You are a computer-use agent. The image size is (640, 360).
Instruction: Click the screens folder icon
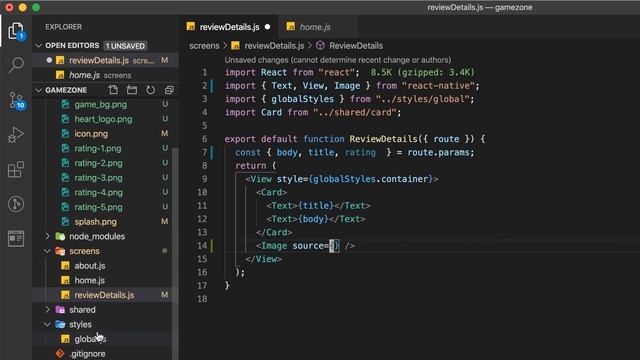click(x=60, y=251)
